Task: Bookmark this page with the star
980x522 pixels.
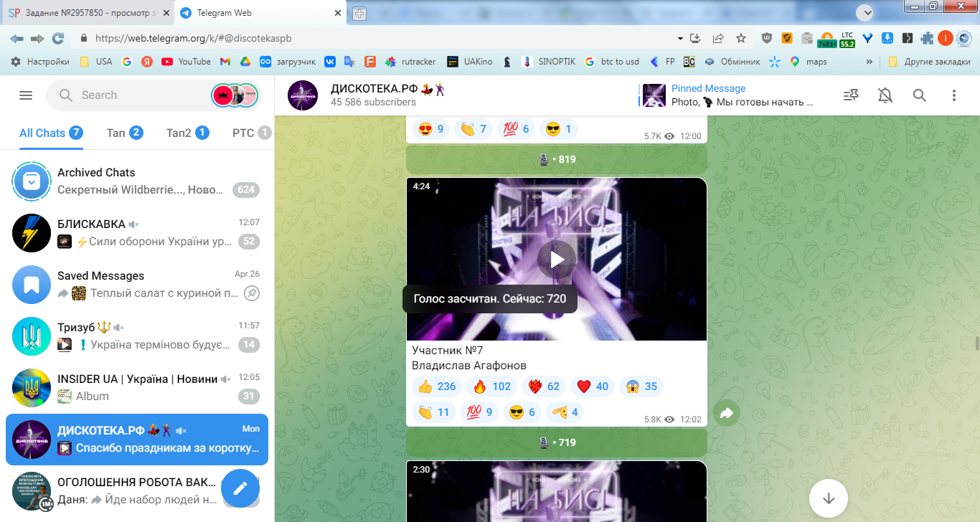Action: coord(741,39)
